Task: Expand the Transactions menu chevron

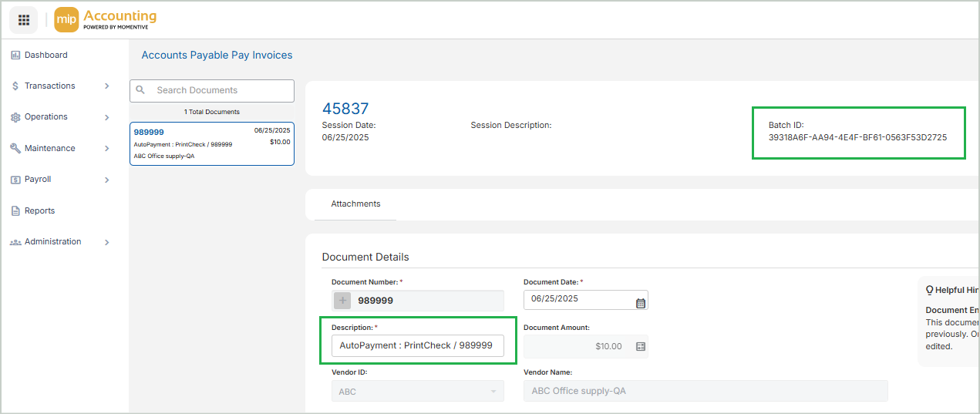Action: click(106, 86)
